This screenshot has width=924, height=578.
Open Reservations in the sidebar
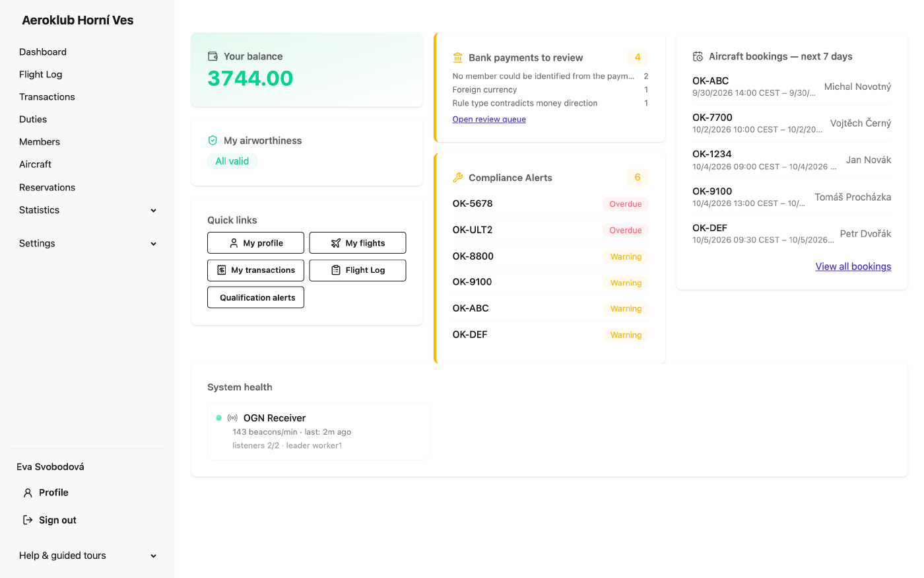48,188
